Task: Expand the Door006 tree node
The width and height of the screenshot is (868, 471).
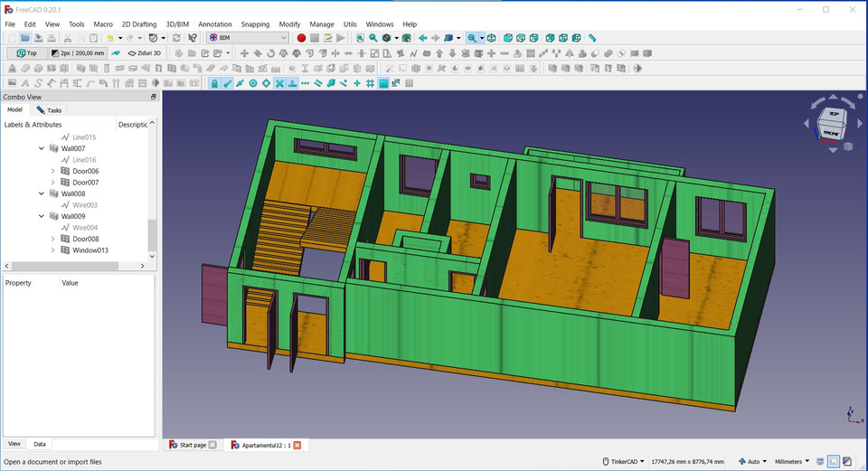Action: pyautogui.click(x=53, y=171)
